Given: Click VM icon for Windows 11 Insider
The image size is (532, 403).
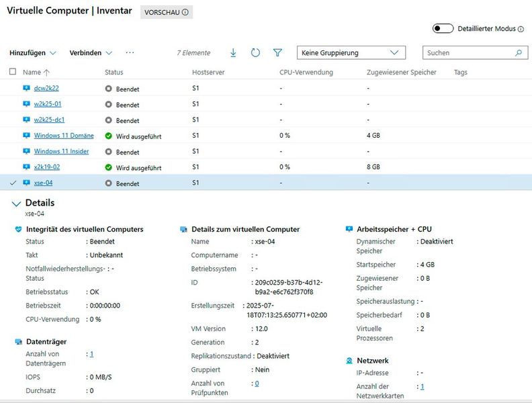Looking at the screenshot, I should point(26,151).
